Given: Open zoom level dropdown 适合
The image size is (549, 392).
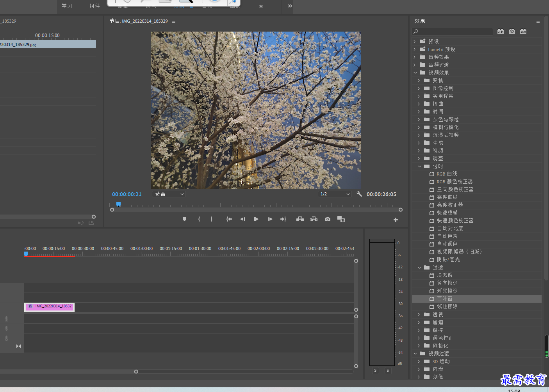Looking at the screenshot, I should coord(169,194).
